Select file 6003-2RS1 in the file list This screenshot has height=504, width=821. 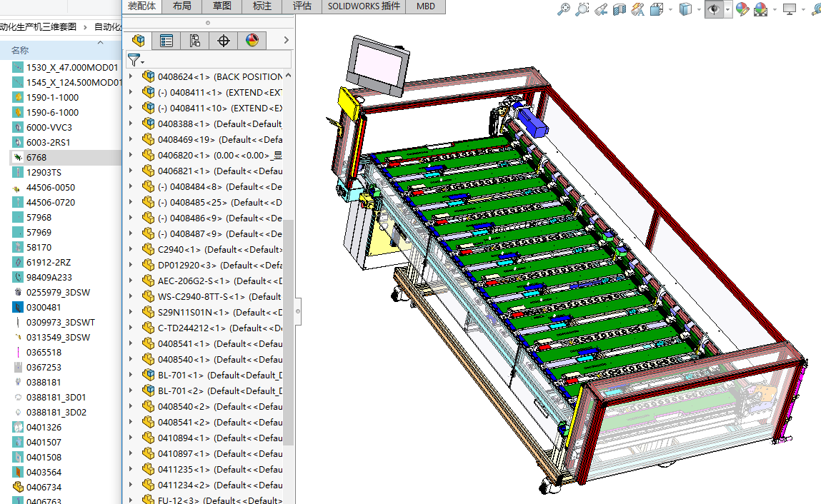49,143
